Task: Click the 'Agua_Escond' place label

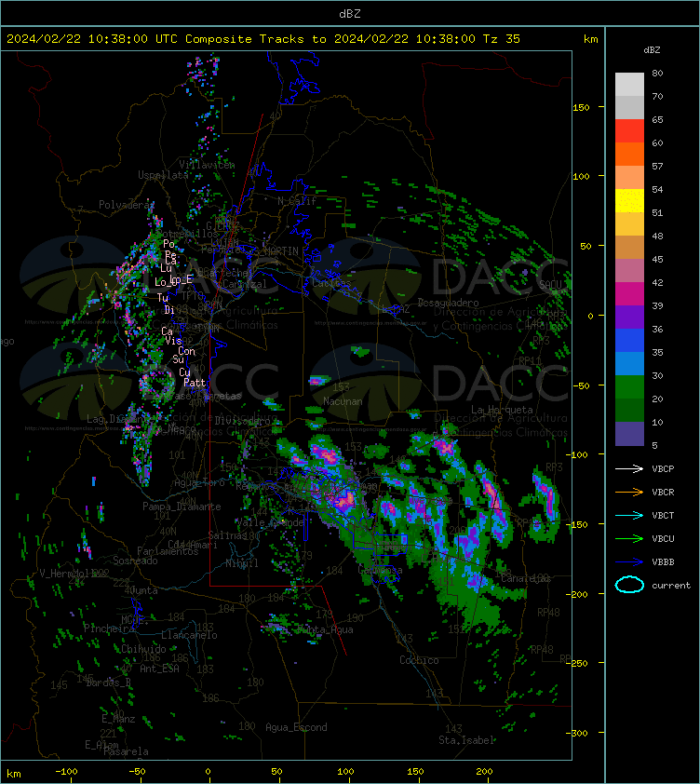Action: pos(296,727)
